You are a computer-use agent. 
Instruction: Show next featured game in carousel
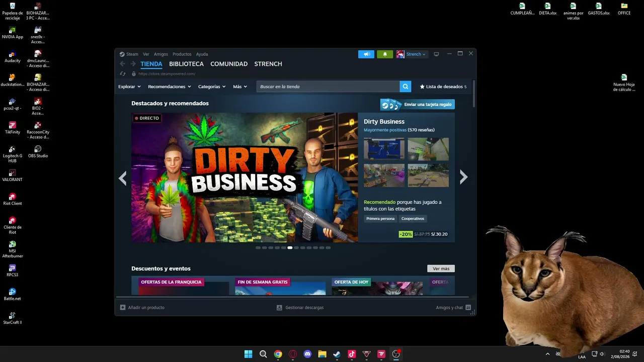point(463,177)
